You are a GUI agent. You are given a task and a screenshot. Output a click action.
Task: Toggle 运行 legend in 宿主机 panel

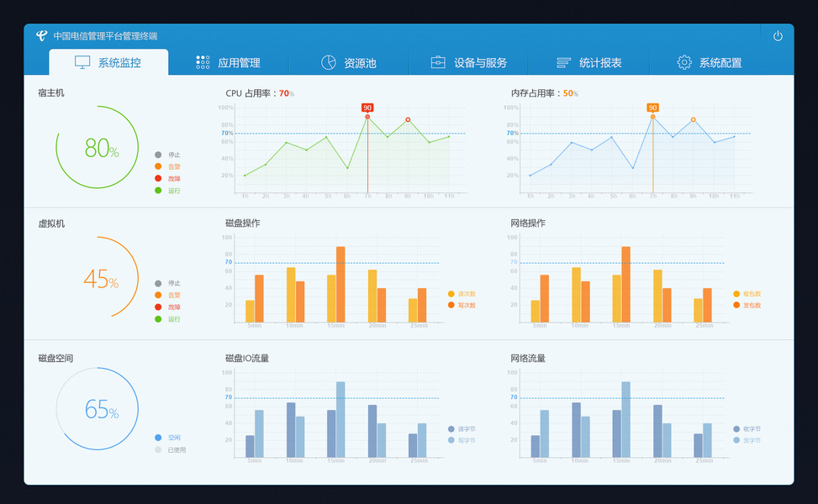tap(167, 191)
